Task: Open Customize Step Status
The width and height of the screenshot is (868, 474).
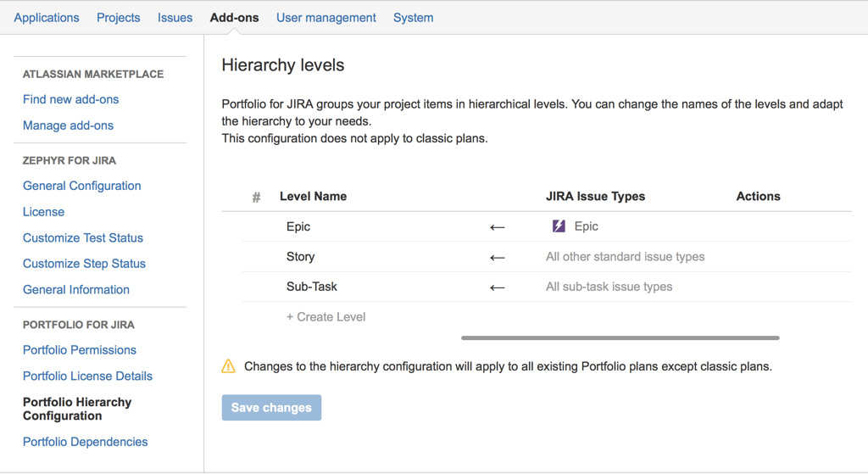Action: (x=84, y=264)
